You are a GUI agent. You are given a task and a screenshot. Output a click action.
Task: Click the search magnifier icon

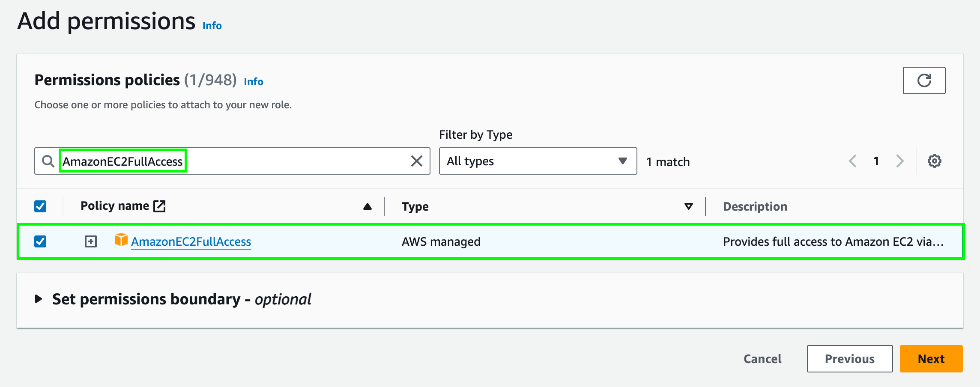pos(48,161)
